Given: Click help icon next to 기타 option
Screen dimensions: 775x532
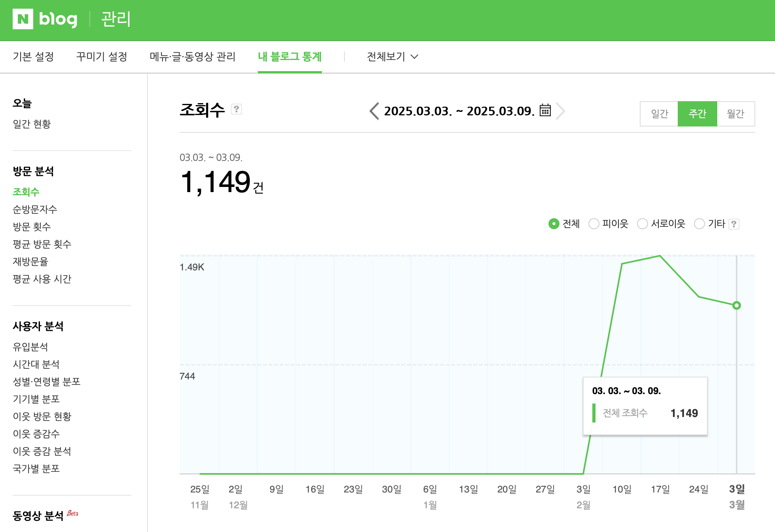Looking at the screenshot, I should 734,224.
